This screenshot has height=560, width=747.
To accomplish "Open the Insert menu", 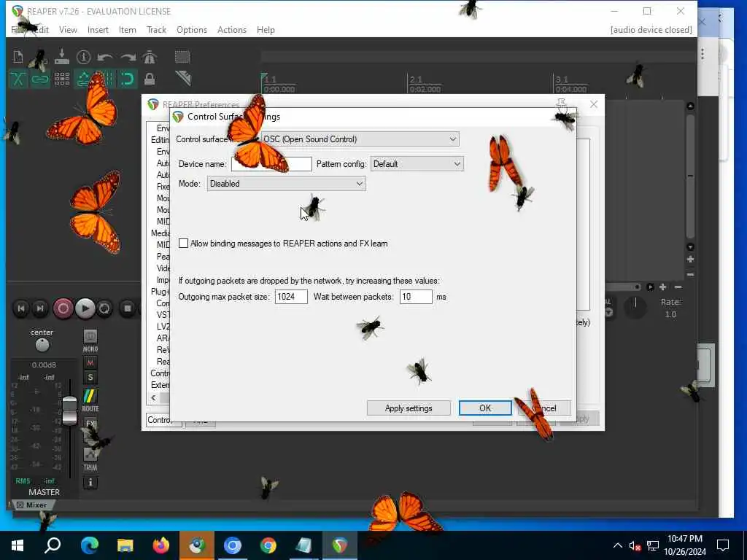I will click(x=98, y=29).
